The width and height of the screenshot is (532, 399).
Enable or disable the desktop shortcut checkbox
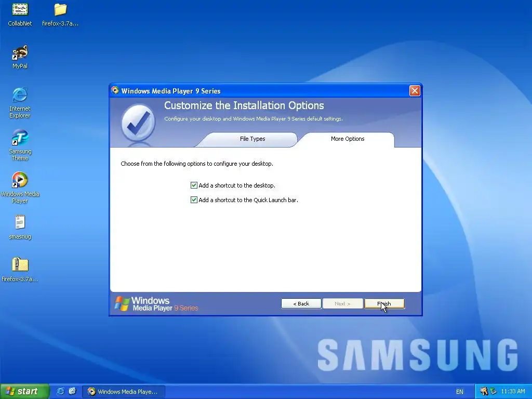194,185
